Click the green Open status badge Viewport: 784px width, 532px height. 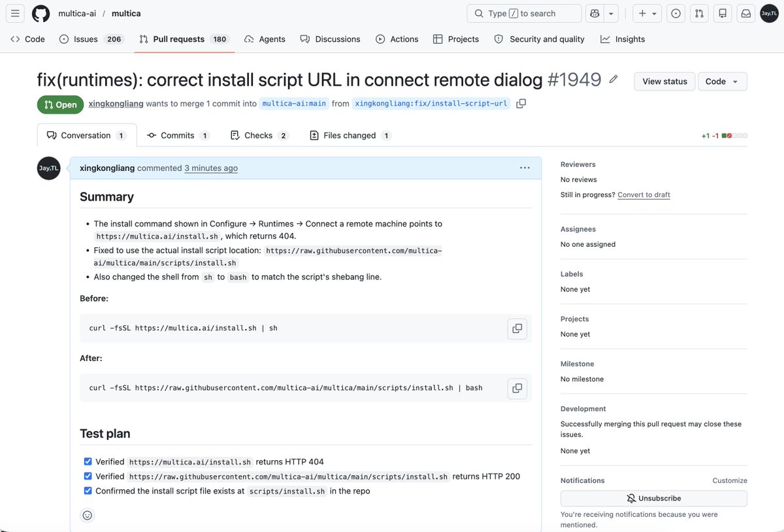[x=61, y=104]
